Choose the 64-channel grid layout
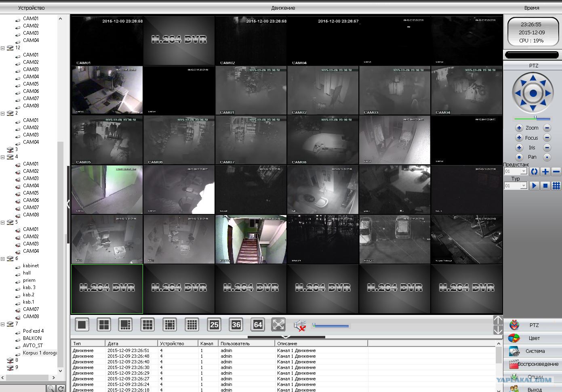 pyautogui.click(x=258, y=325)
